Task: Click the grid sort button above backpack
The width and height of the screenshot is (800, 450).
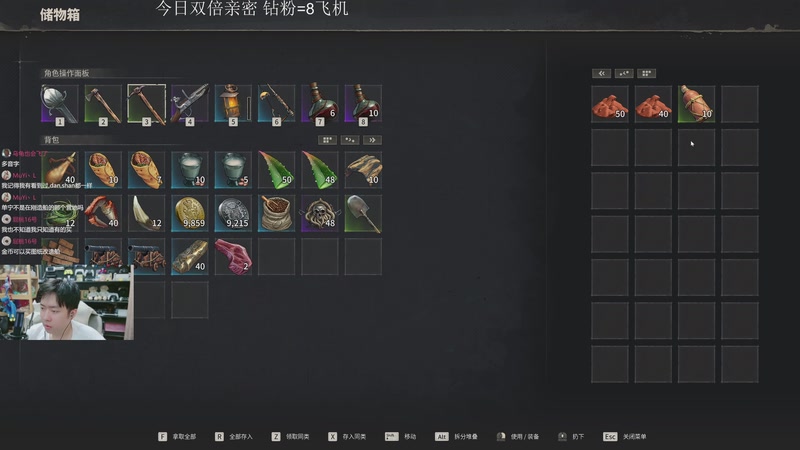Action: 327,140
